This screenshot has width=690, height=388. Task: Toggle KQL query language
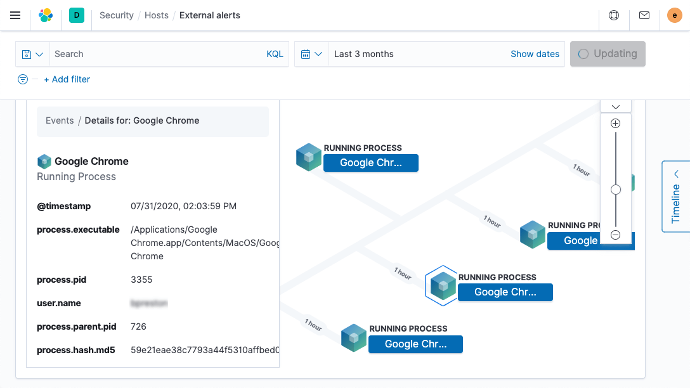click(x=275, y=54)
